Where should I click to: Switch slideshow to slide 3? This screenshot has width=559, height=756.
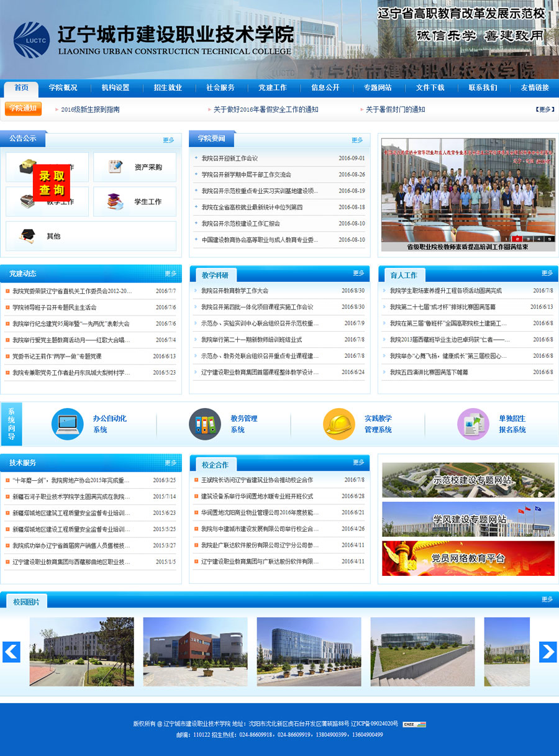tap(528, 239)
